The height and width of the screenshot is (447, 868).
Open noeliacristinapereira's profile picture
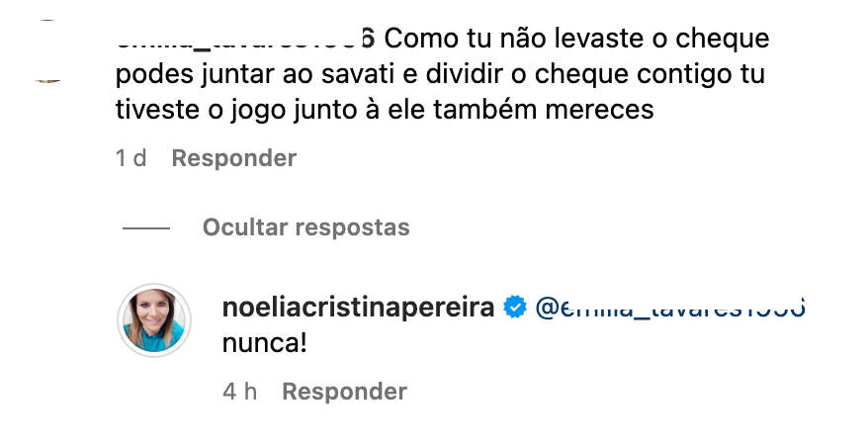coord(153,318)
